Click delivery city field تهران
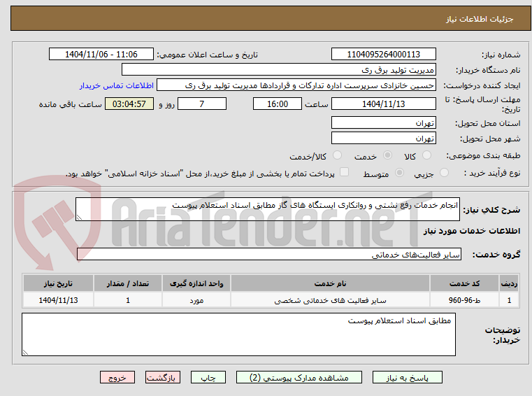This screenshot has width=532, height=396. pyautogui.click(x=383, y=139)
